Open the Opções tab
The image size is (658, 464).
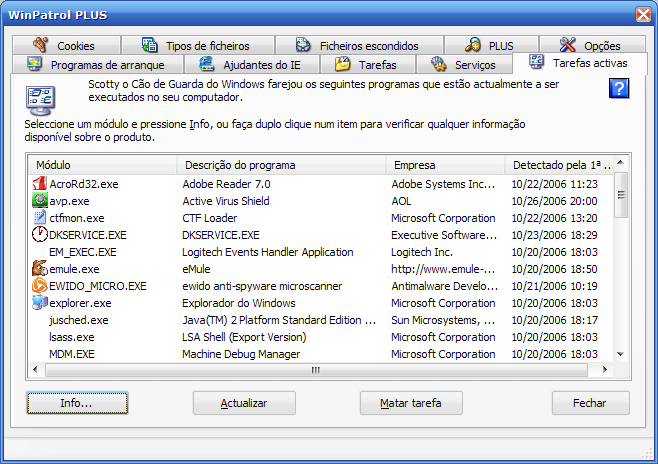[592, 45]
